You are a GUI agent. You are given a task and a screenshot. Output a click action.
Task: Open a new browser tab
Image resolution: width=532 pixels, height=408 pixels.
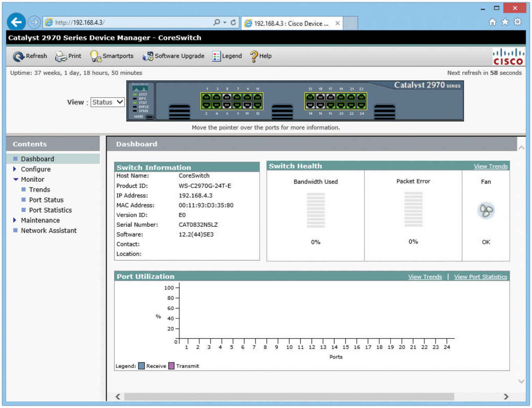point(351,23)
